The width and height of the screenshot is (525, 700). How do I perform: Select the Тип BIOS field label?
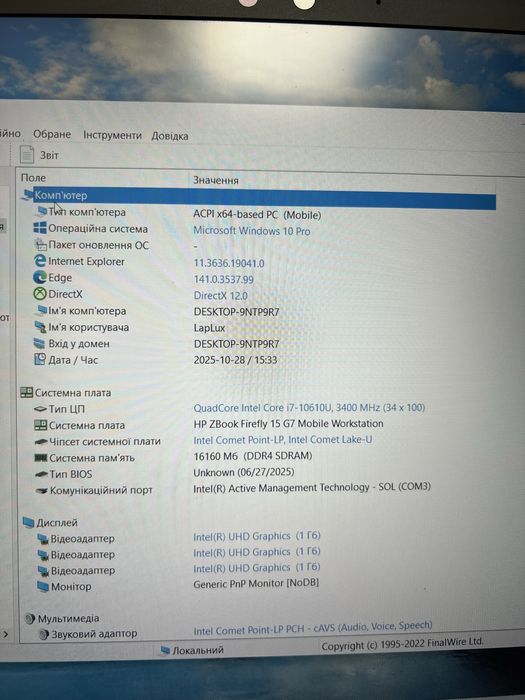tap(71, 474)
